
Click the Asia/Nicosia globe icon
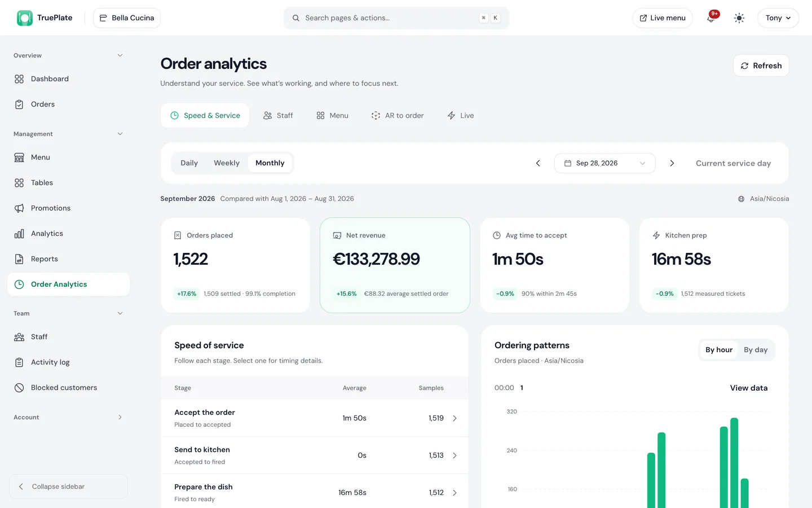click(741, 199)
